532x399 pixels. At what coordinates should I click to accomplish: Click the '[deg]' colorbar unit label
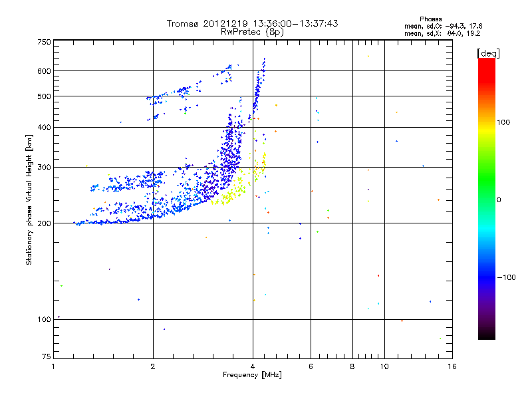488,53
